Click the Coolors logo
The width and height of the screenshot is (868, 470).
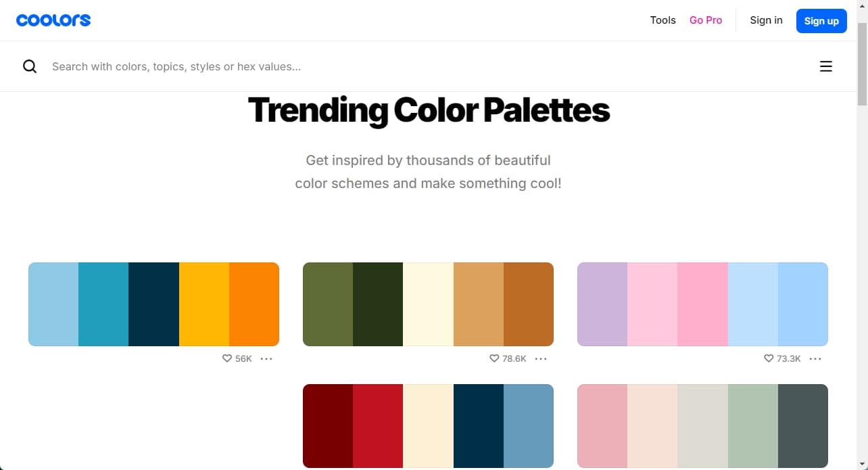click(x=53, y=20)
